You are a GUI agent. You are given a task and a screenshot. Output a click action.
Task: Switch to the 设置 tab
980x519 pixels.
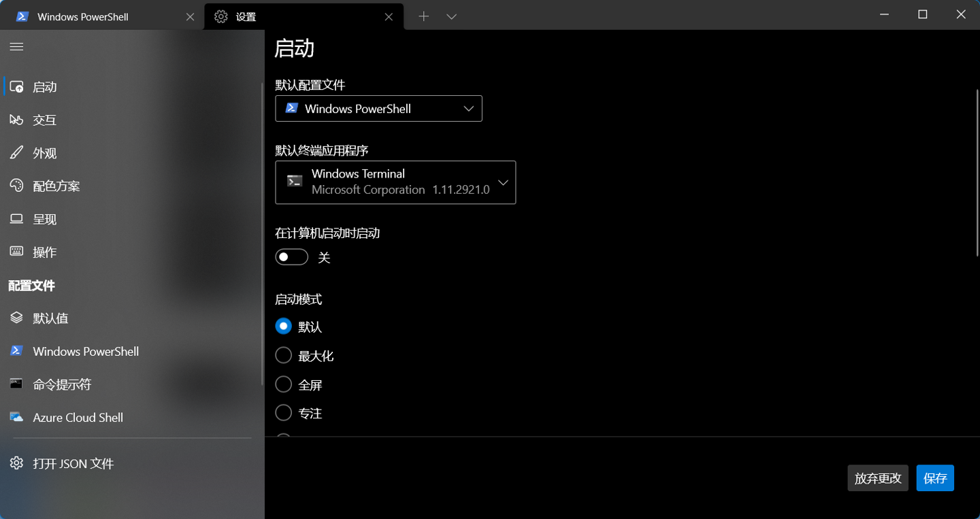click(x=304, y=16)
